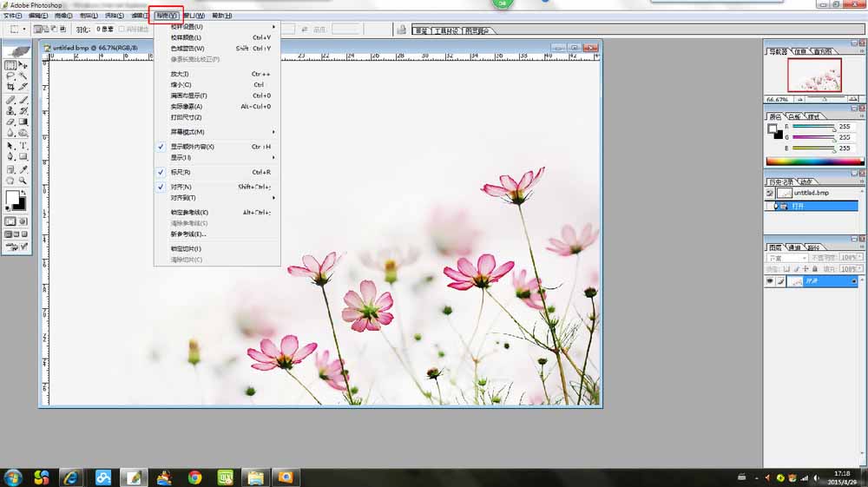868x487 pixels.
Task: Pick a color from spectrum ramp
Action: coord(814,161)
